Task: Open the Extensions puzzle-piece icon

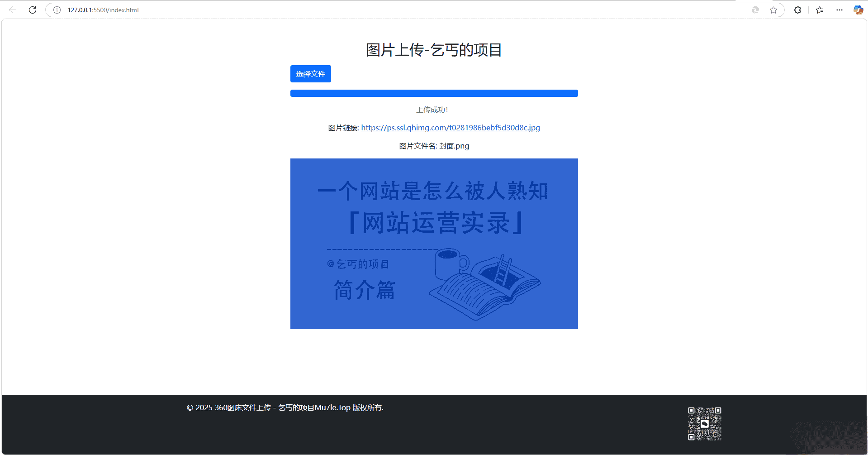Action: tap(797, 10)
